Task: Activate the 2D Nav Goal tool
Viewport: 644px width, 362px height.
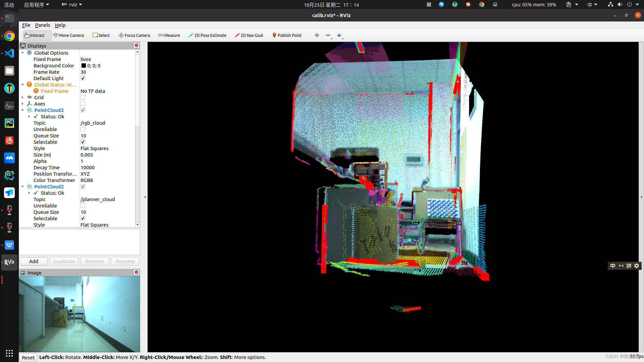Action: (x=249, y=35)
